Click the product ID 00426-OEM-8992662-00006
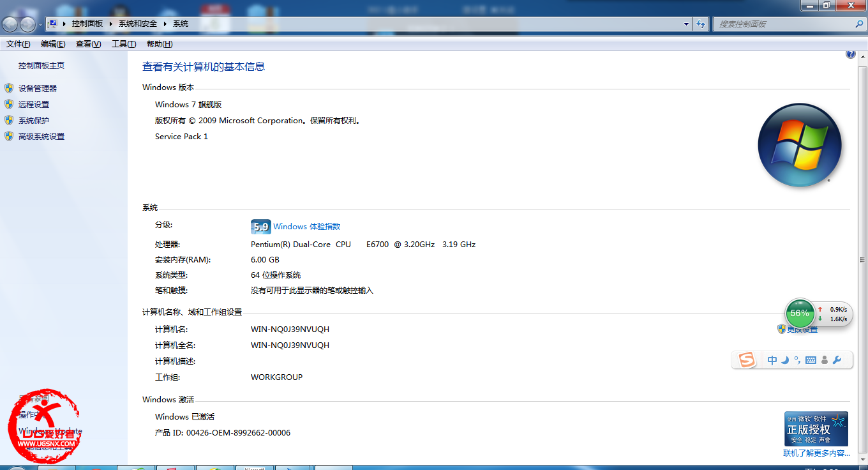Viewport: 868px width, 470px height. click(238, 432)
